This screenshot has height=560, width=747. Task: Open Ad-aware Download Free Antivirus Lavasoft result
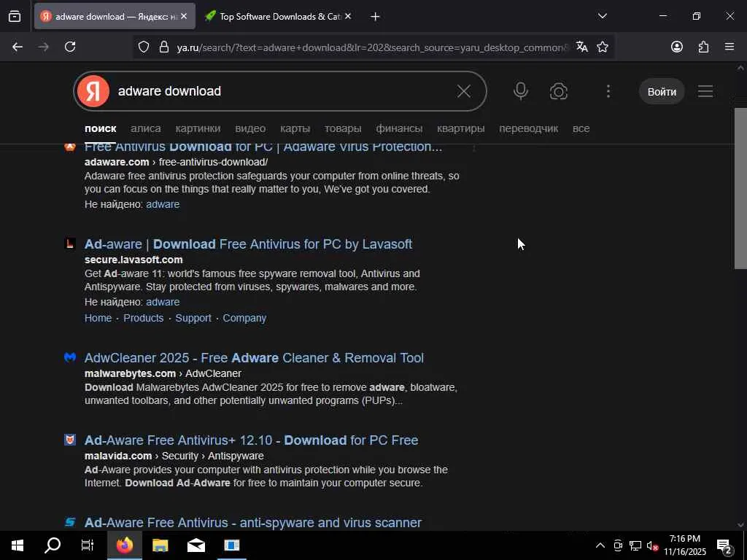[x=248, y=244]
